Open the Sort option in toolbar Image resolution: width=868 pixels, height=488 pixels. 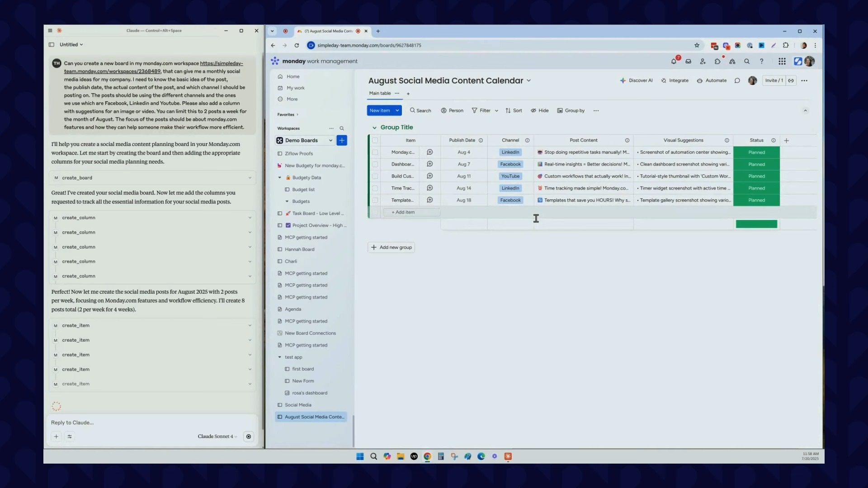tap(514, 111)
